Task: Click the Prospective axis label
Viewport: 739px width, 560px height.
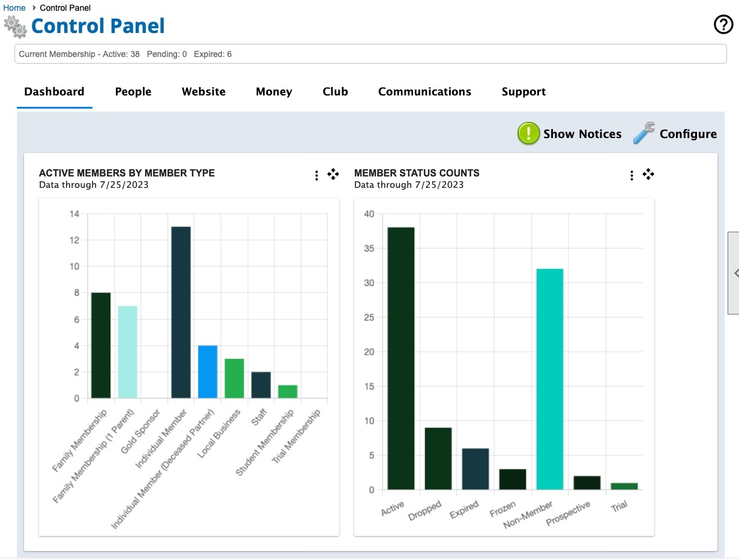Action: tap(568, 514)
